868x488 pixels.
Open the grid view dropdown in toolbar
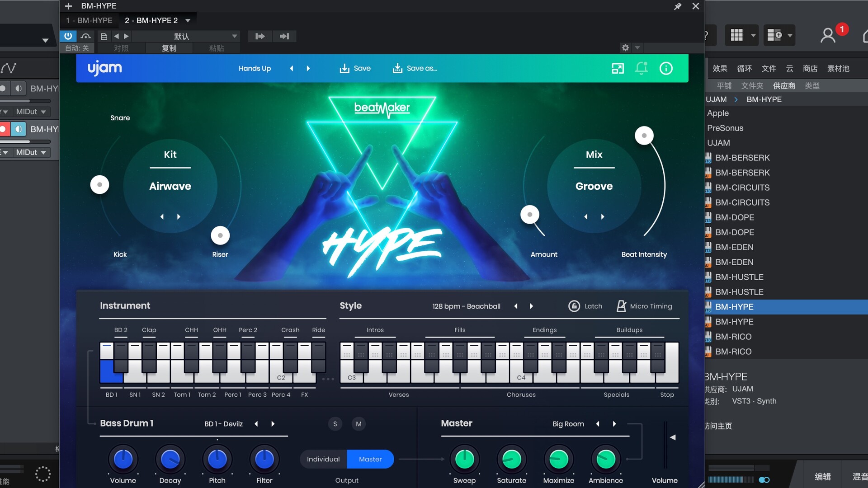coord(753,35)
